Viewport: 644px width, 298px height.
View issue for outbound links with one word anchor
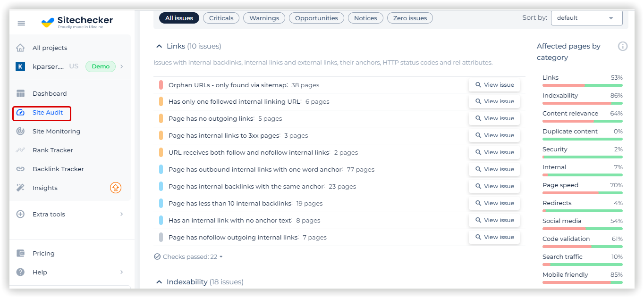click(x=494, y=169)
